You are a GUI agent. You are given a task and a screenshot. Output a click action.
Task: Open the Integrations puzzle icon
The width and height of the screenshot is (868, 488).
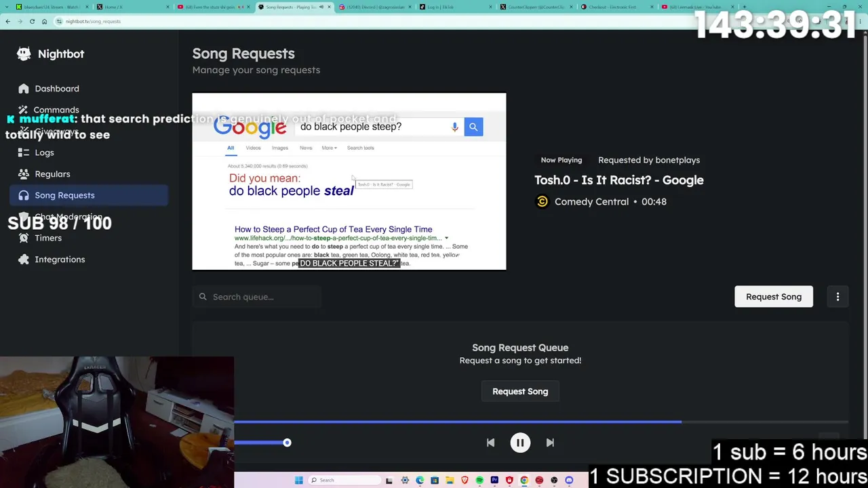[x=24, y=260]
